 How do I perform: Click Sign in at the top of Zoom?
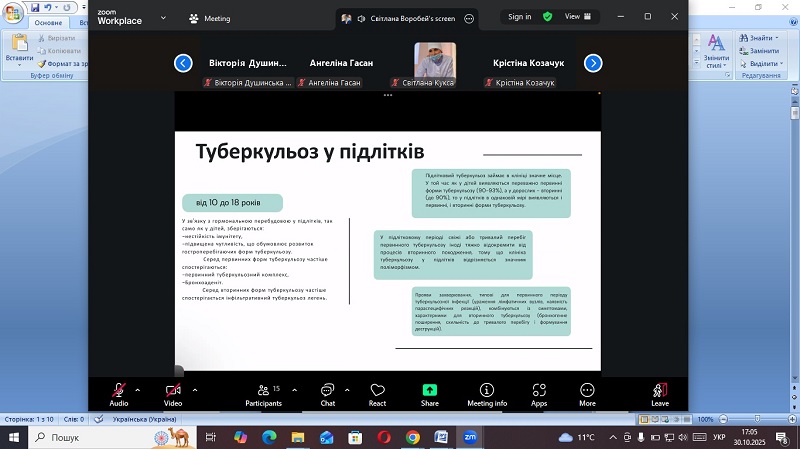519,17
